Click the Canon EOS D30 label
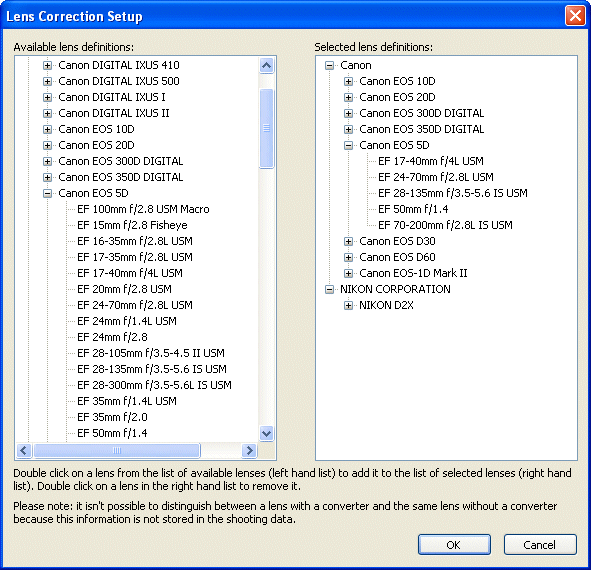Image resolution: width=591 pixels, height=570 pixels. pos(397,241)
